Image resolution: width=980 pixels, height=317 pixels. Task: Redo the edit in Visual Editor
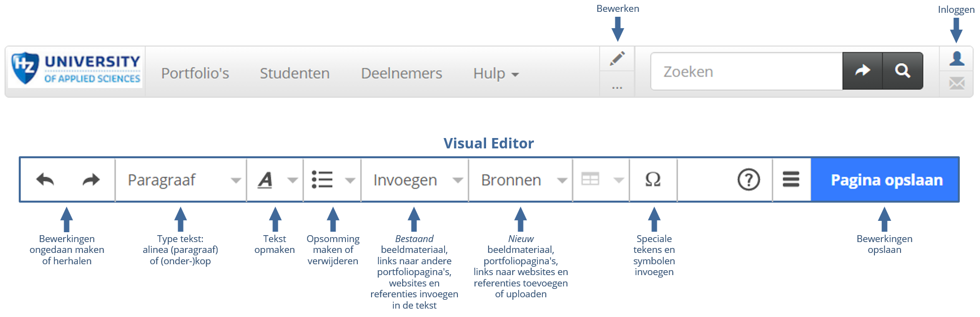coord(91,180)
